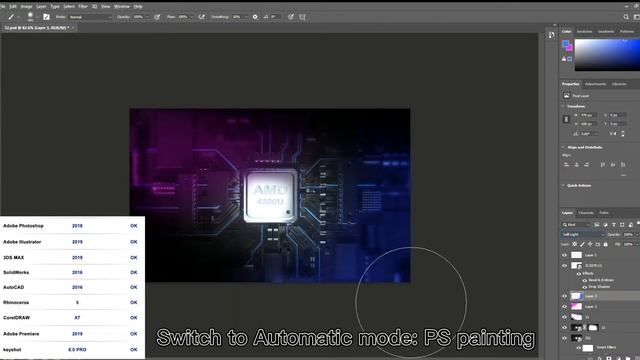The image size is (640, 360).
Task: Toggle pressure for size icon
Action: 291,17
